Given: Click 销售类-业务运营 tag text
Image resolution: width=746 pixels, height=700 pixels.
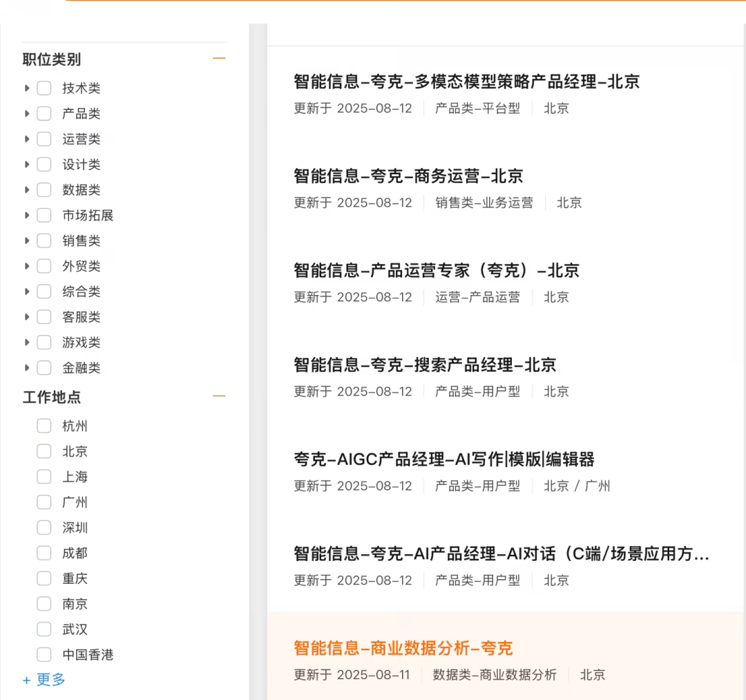Looking at the screenshot, I should coord(484,202).
